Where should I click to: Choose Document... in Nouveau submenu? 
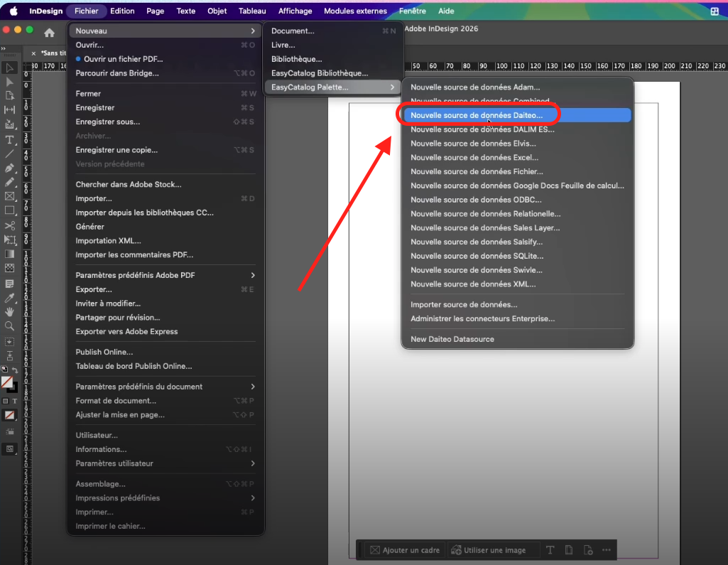pos(333,31)
